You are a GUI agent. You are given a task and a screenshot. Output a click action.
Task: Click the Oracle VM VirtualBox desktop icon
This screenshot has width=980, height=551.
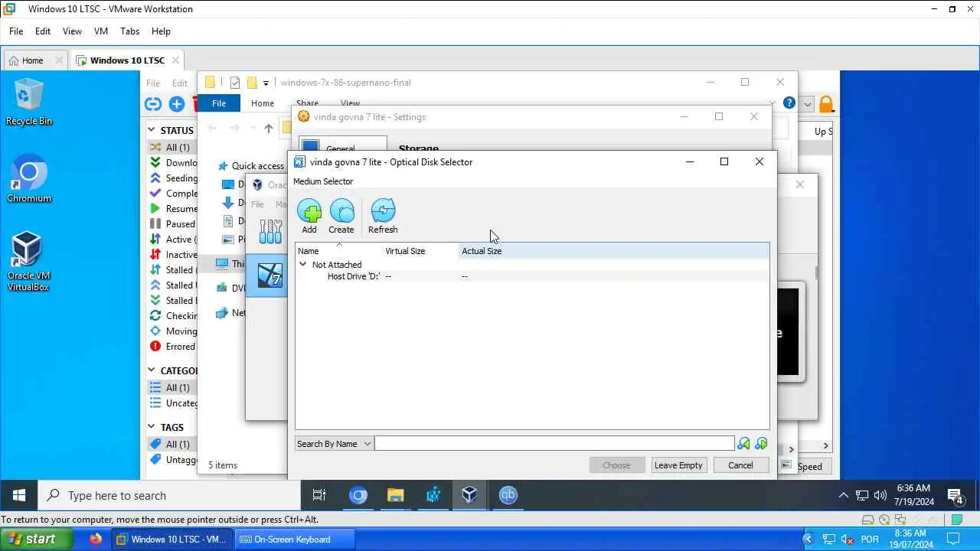[x=28, y=262]
